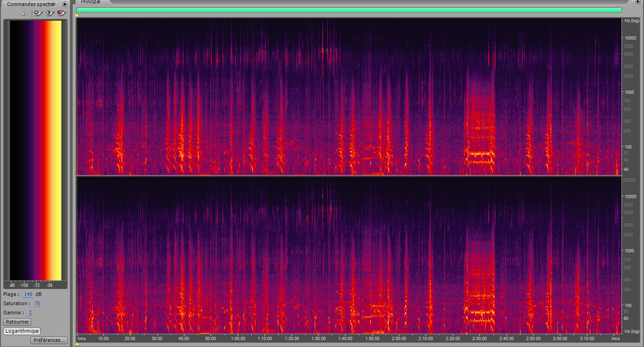Select the yellow playhead marker above the spectrogram
Viewport: 644px width, 347px height.
click(x=77, y=15)
